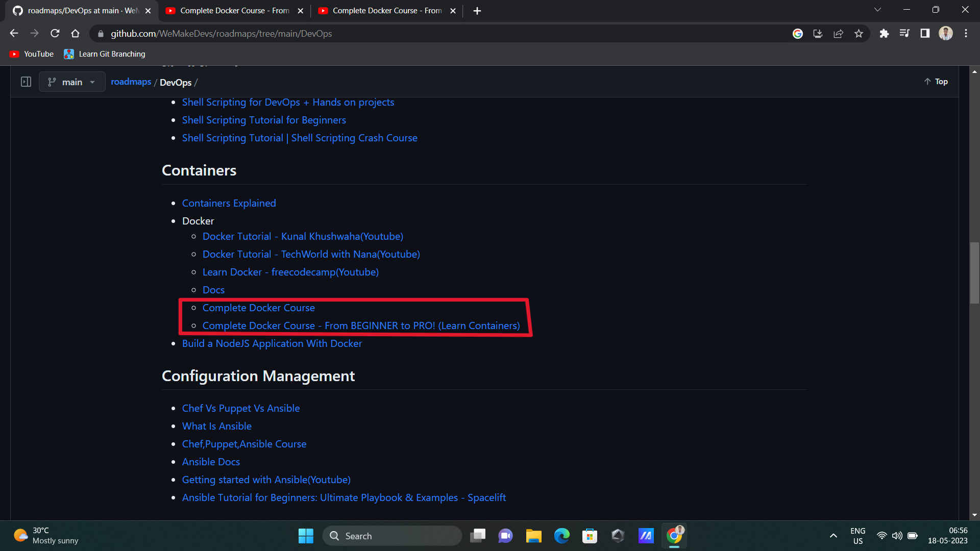This screenshot has width=980, height=551.
Task: Expand hidden system tray icons
Action: point(834,536)
